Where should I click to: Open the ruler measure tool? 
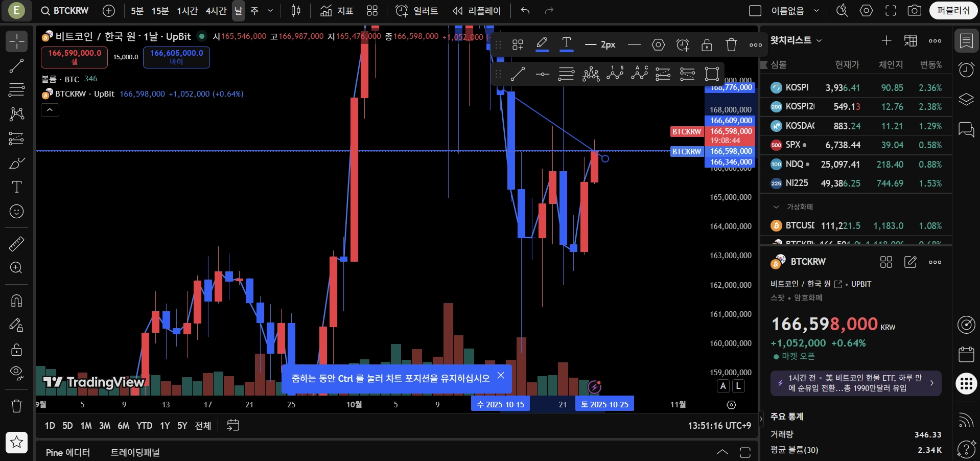tap(16, 244)
